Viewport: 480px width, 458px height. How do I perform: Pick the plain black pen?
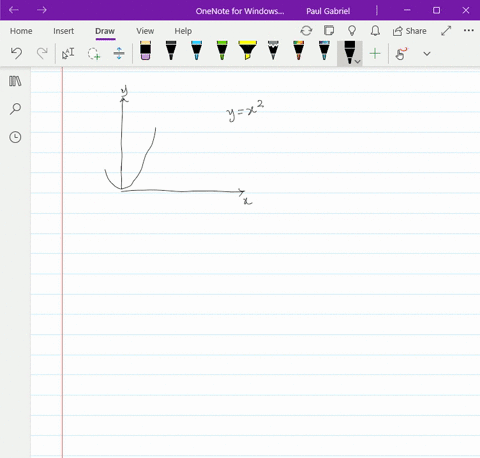tap(171, 51)
